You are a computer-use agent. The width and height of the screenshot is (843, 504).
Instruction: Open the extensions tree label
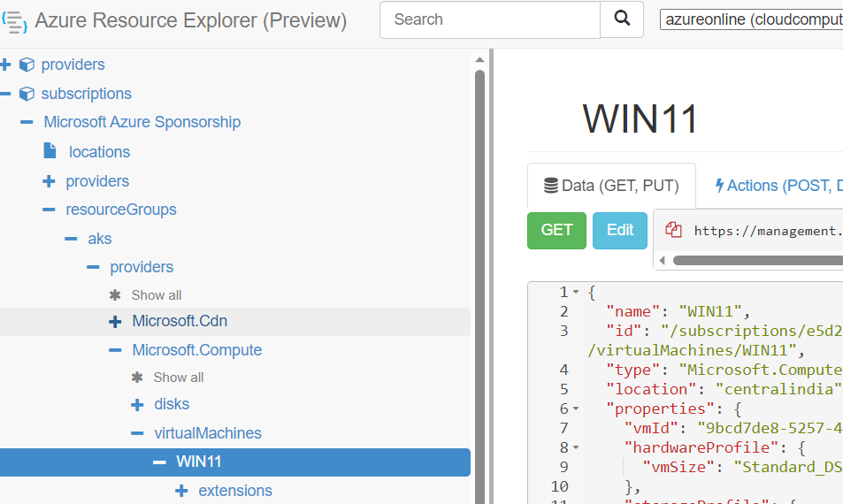click(235, 491)
